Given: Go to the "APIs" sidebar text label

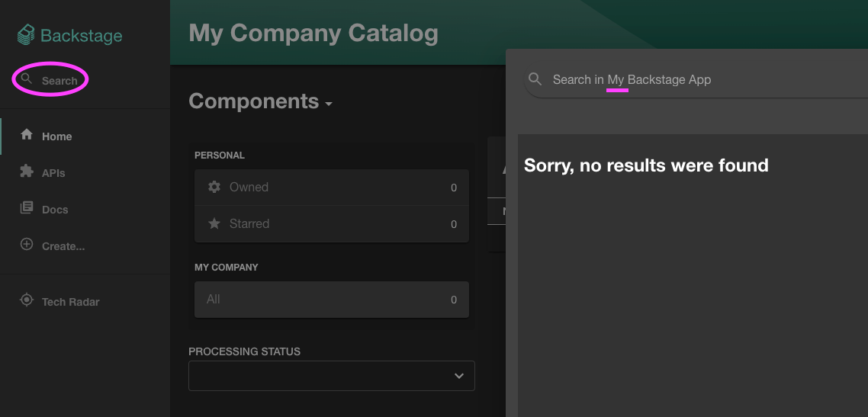Looking at the screenshot, I should [x=53, y=173].
